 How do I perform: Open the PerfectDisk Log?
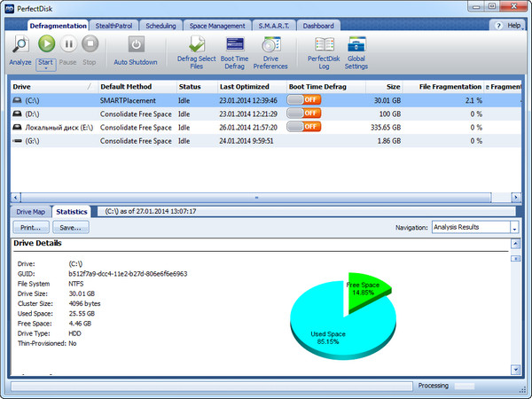click(x=325, y=44)
